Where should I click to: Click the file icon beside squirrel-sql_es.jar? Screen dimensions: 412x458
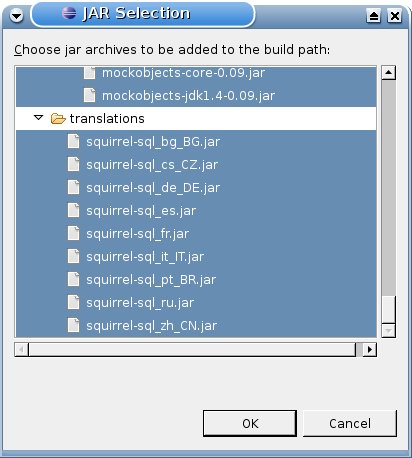click(74, 210)
